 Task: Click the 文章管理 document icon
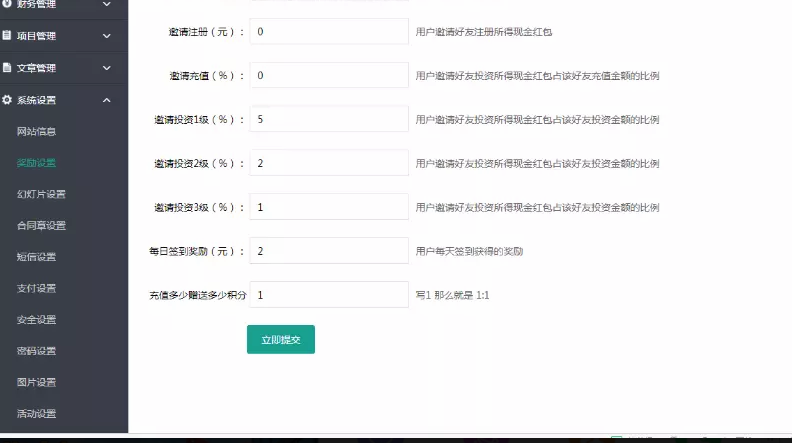[x=7, y=68]
